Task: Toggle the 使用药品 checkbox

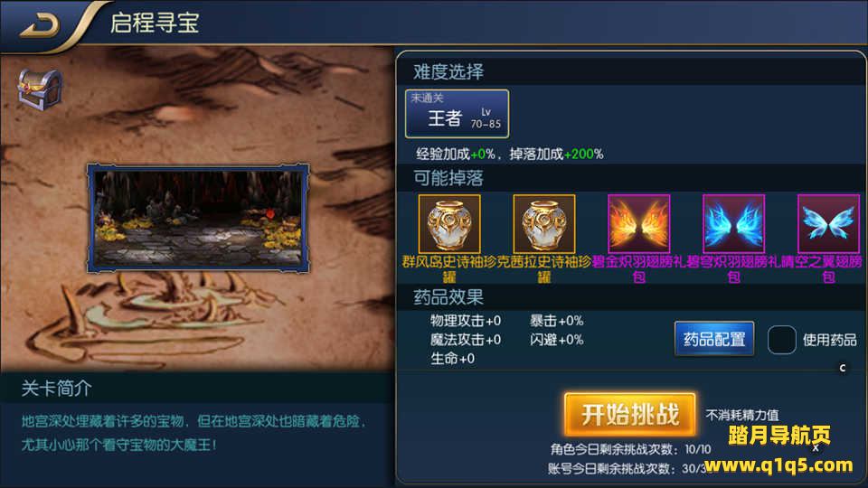Action: [781, 339]
